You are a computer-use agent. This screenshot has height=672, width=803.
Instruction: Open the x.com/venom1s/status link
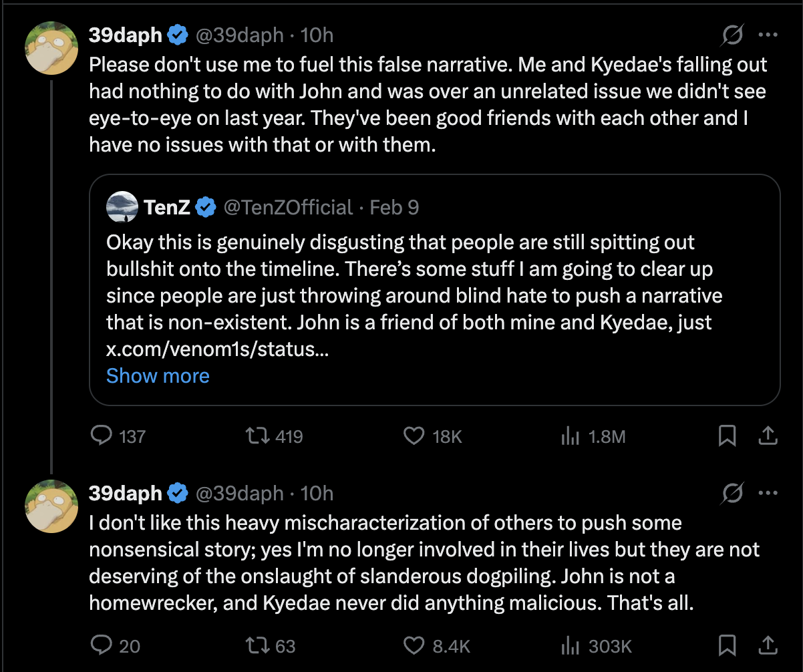216,349
